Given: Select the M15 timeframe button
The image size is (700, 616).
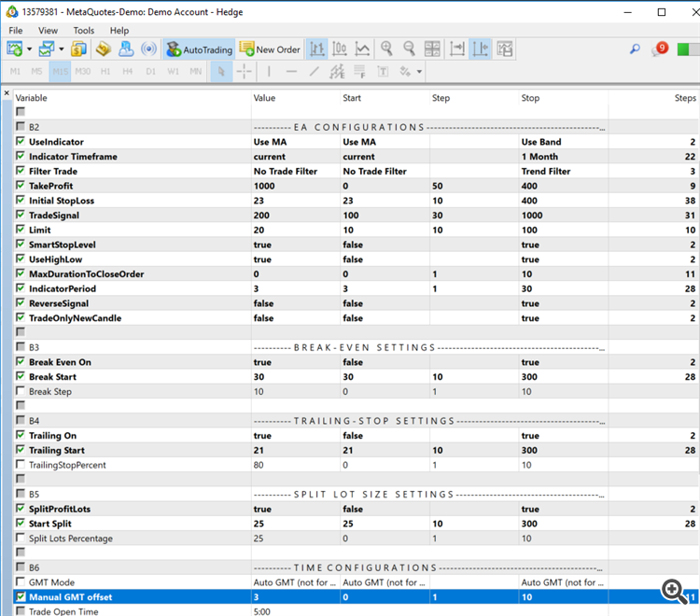Looking at the screenshot, I should point(60,72).
